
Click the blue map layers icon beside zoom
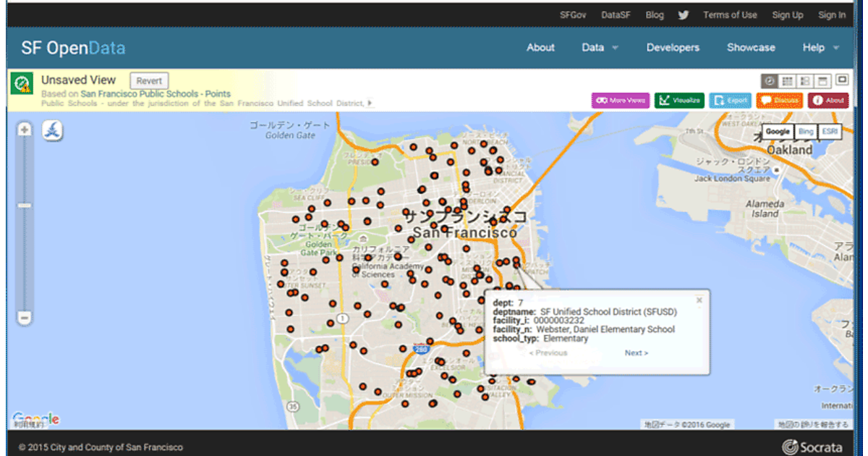click(x=53, y=131)
